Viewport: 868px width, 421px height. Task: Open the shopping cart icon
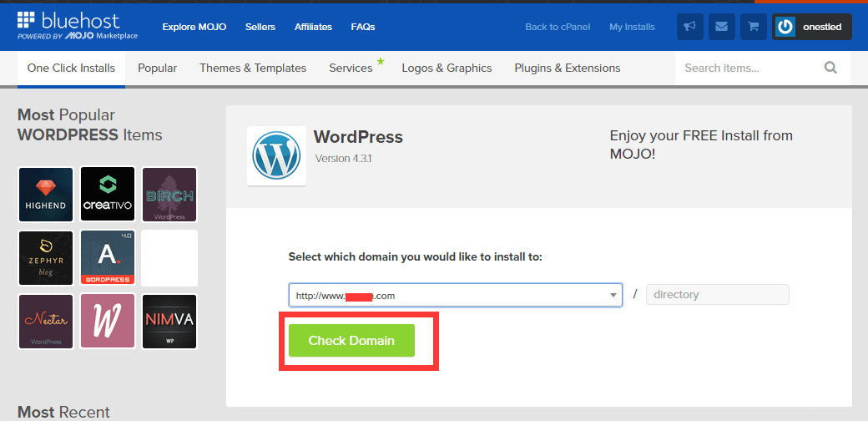pos(754,27)
